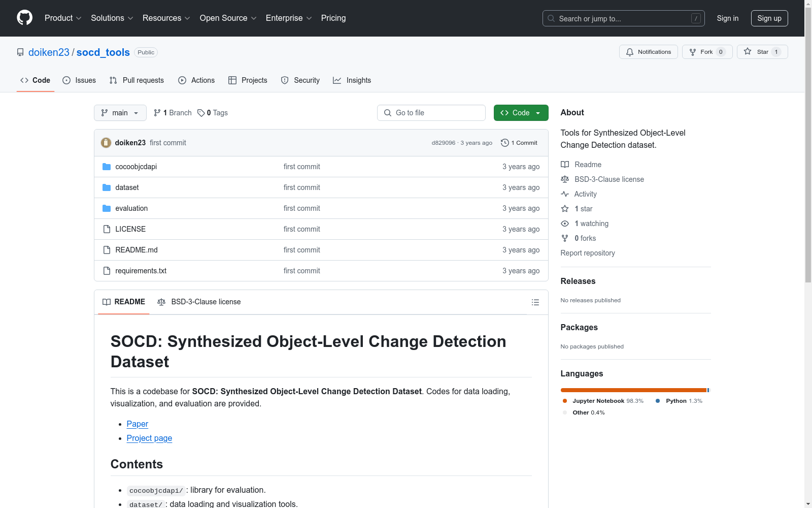The width and height of the screenshot is (812, 508).
Task: Open the Paper link in README
Action: point(138,424)
